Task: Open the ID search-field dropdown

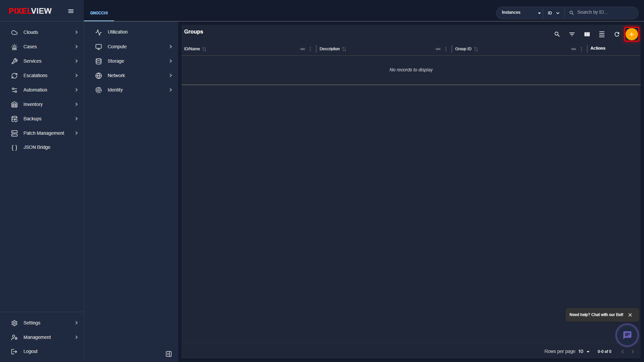Action: (553, 13)
